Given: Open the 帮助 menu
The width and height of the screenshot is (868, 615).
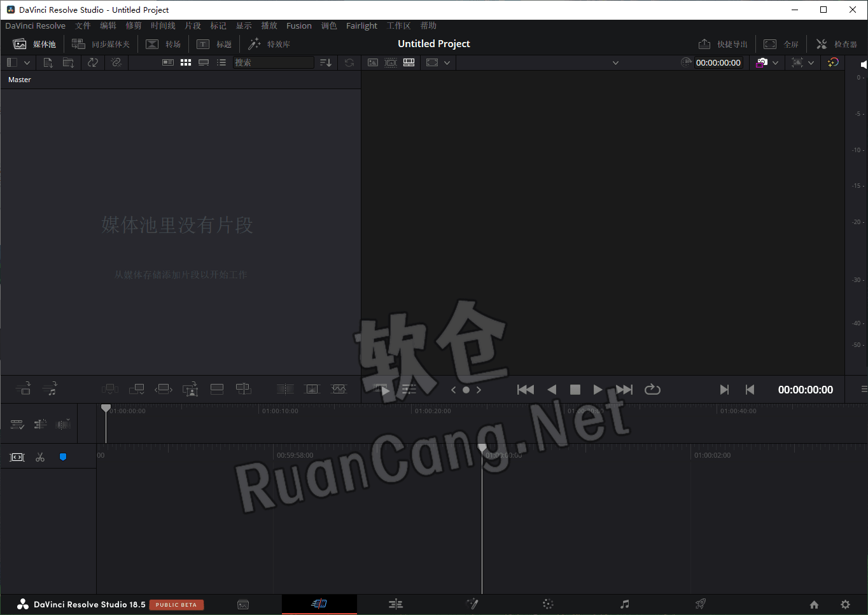Looking at the screenshot, I should [428, 25].
